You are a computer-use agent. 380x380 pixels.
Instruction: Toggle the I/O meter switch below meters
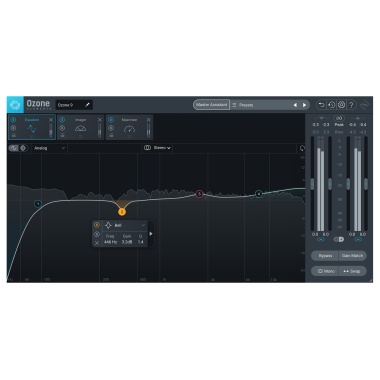(339, 239)
